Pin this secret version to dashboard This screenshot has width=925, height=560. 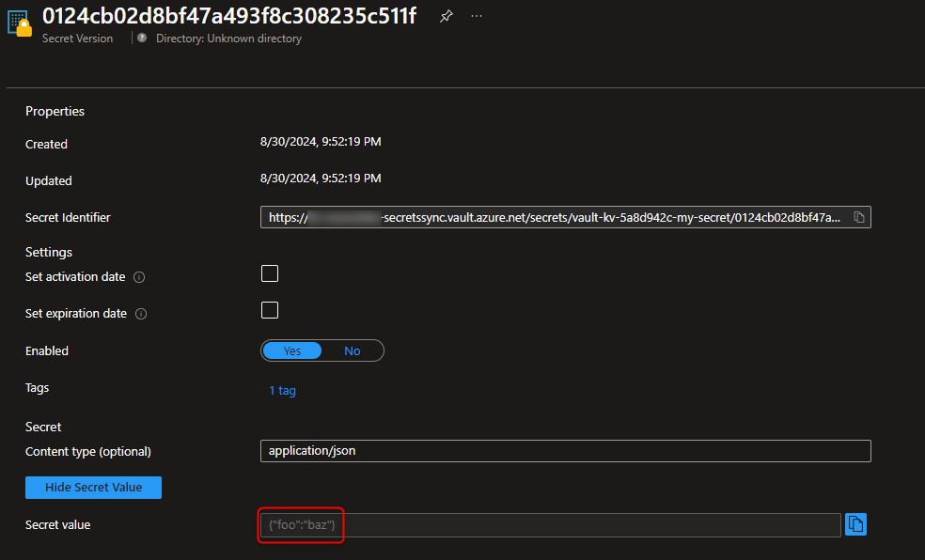(x=446, y=16)
